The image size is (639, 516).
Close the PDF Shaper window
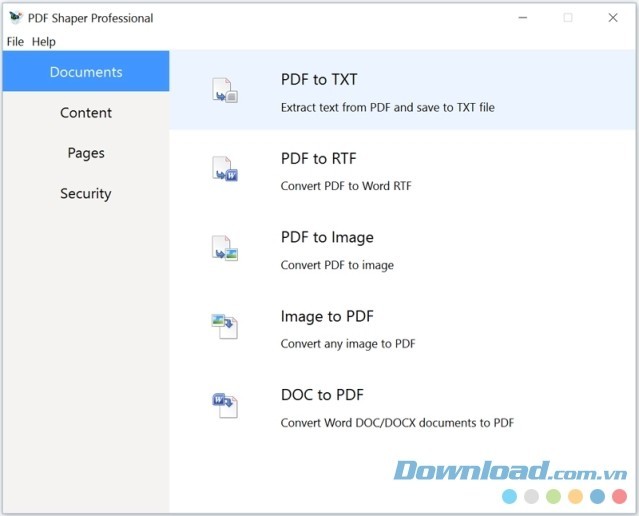pos(613,18)
